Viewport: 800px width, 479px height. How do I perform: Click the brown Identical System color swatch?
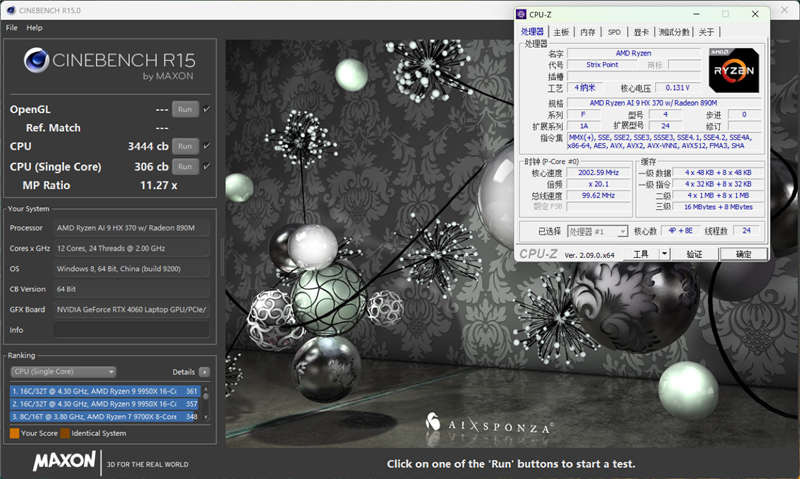coord(65,433)
